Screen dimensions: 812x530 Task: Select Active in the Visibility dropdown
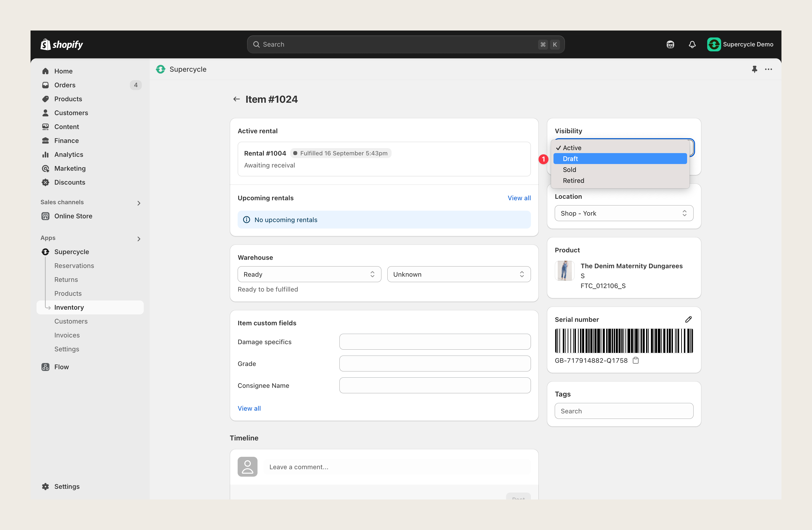click(x=620, y=148)
